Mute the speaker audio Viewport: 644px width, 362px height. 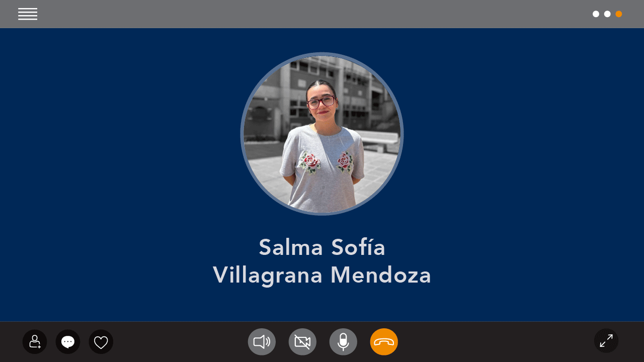(262, 342)
